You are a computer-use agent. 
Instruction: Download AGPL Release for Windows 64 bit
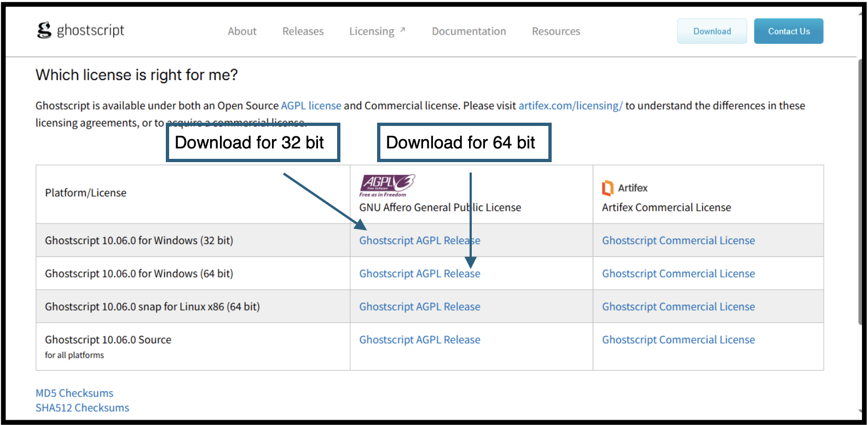(419, 274)
